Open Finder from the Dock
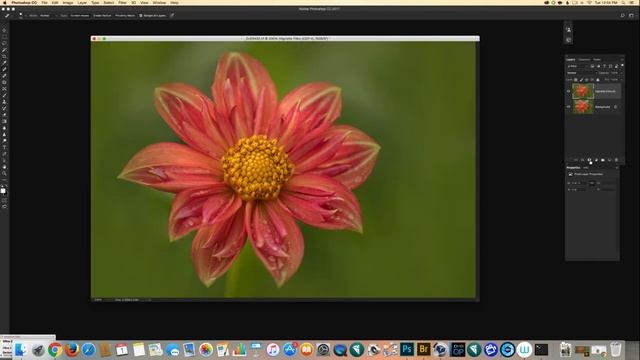 (21, 350)
